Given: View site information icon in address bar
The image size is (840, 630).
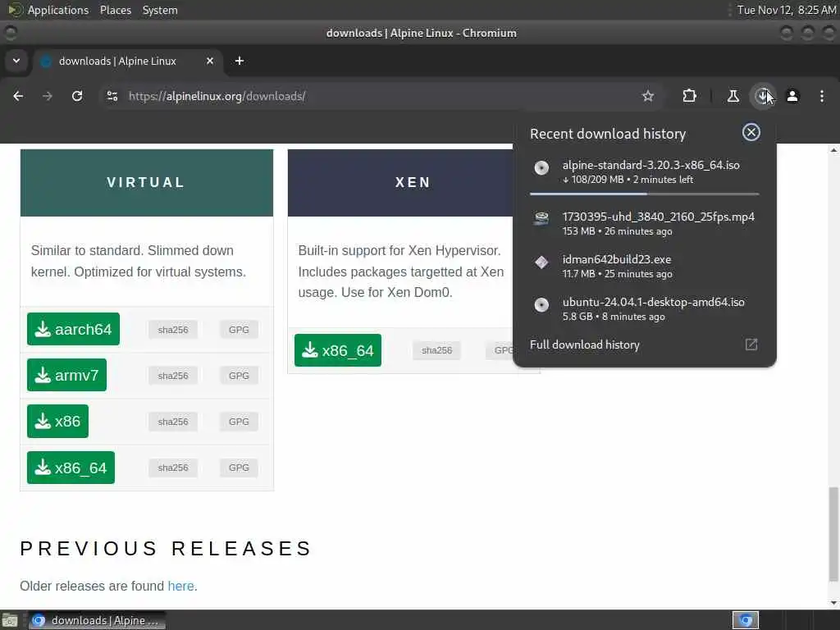Looking at the screenshot, I should point(112,96).
